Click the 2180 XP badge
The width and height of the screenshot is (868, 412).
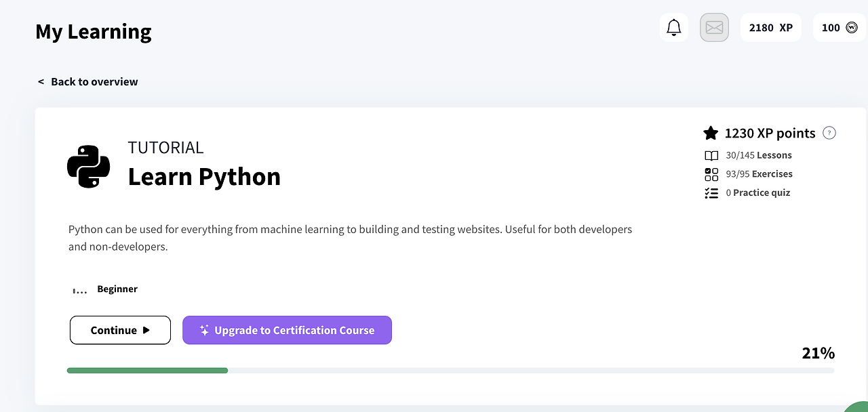click(x=771, y=28)
